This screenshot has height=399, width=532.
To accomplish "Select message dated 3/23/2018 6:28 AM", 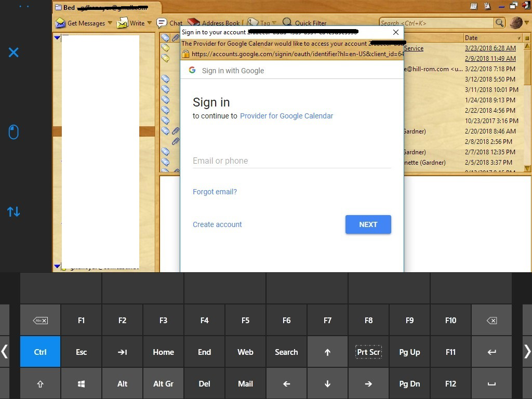I will pos(490,48).
